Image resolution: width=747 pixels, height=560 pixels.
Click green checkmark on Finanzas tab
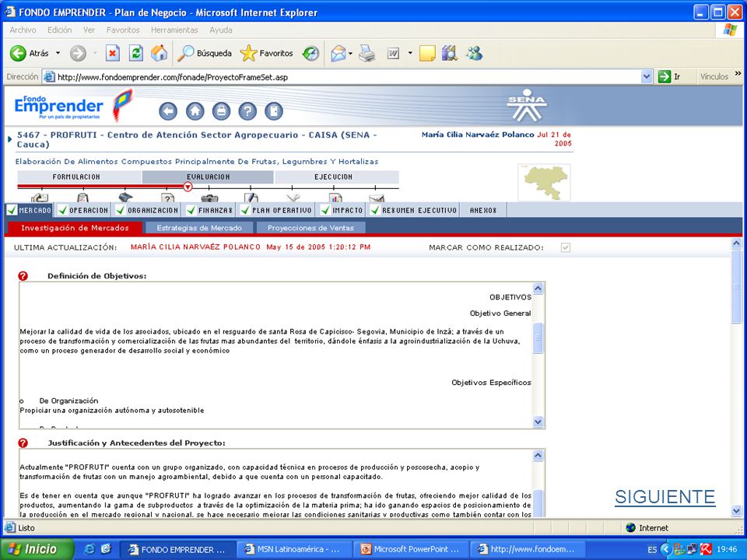[191, 210]
